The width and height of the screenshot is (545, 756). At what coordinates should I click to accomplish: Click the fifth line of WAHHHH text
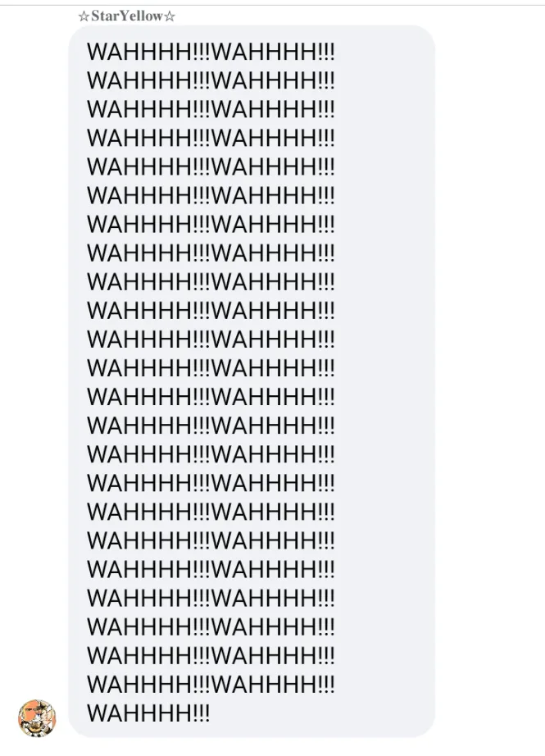coord(211,166)
